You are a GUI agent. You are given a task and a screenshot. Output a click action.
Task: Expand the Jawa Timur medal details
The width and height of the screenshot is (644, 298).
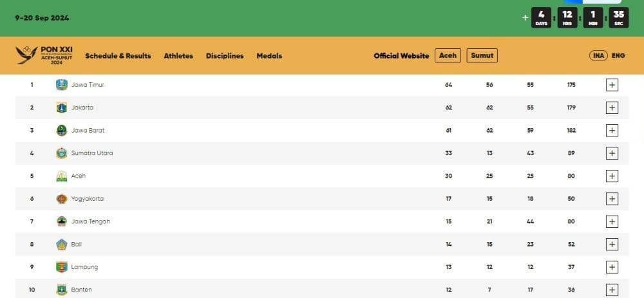pyautogui.click(x=612, y=85)
